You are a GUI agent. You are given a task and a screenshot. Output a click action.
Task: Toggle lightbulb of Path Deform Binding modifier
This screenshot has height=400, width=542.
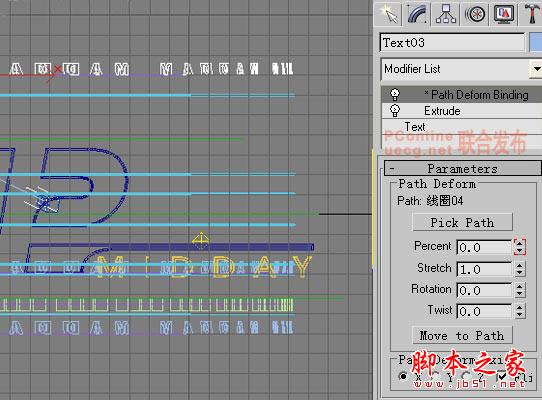[395, 94]
